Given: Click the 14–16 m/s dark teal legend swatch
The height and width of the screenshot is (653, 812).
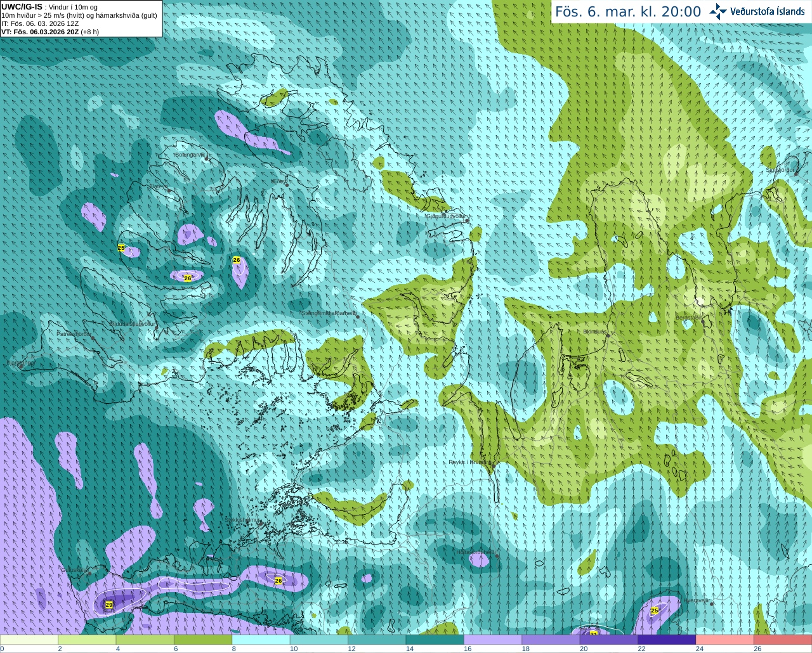Looking at the screenshot, I should coord(435,640).
